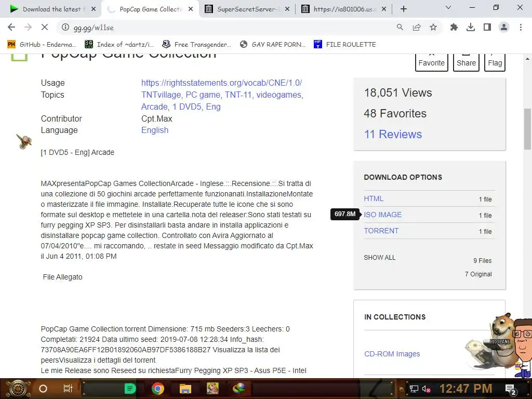Open the '9 Files' link
The height and width of the screenshot is (399, 532).
point(483,261)
